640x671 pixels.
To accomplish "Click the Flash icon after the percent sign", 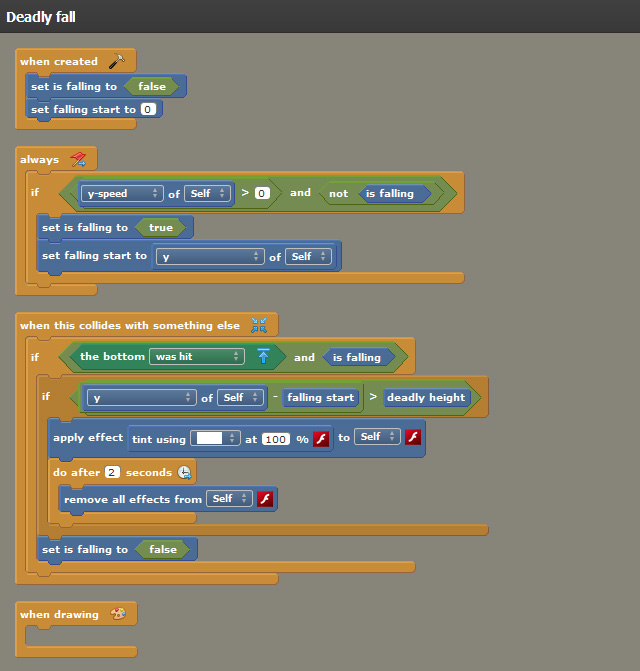I will point(321,439).
